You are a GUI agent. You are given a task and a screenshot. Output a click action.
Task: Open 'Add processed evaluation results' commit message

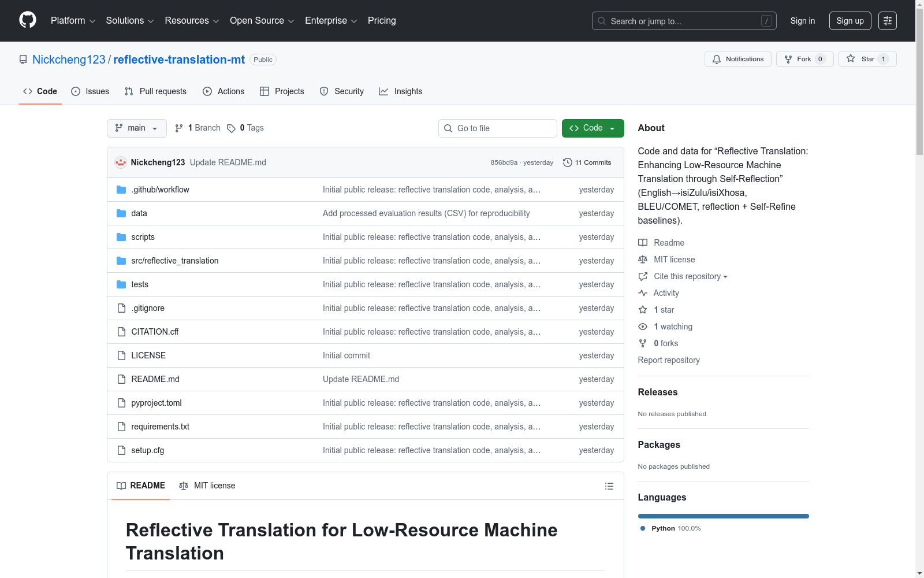tap(426, 213)
